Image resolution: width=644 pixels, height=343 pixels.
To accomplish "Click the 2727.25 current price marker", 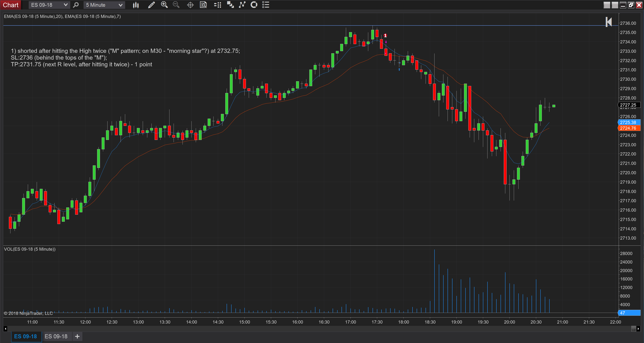I will (629, 105).
